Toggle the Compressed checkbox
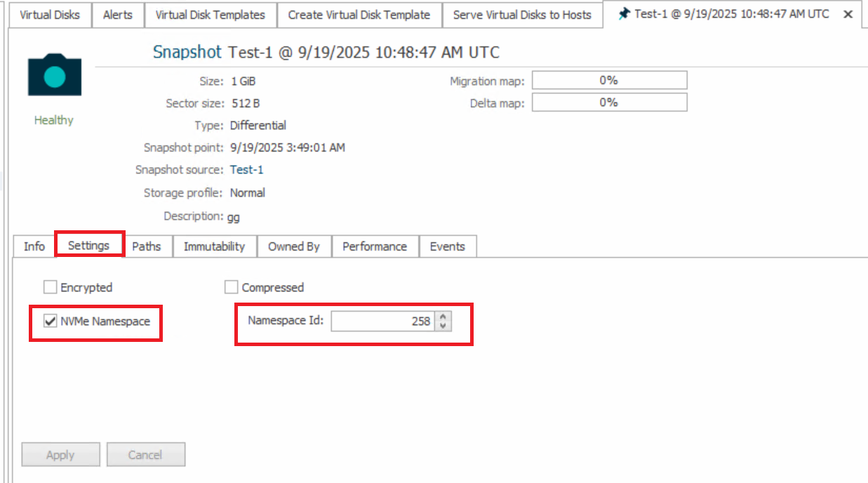The image size is (868, 483). pyautogui.click(x=232, y=287)
